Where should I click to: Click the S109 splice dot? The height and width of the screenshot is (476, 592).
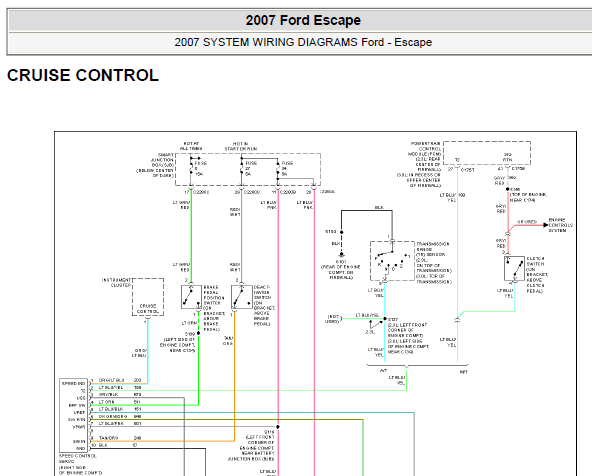(199, 333)
